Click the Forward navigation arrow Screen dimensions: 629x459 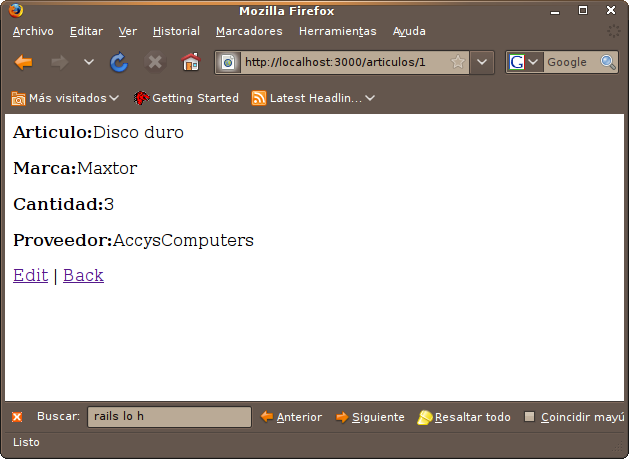[59, 62]
